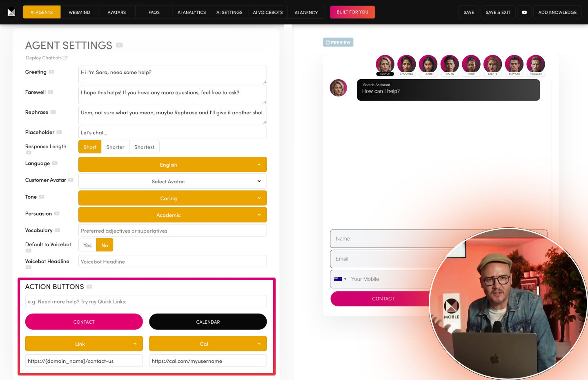This screenshot has height=380, width=588.
Task: Click the Add Knowledge button
Action: (x=557, y=12)
